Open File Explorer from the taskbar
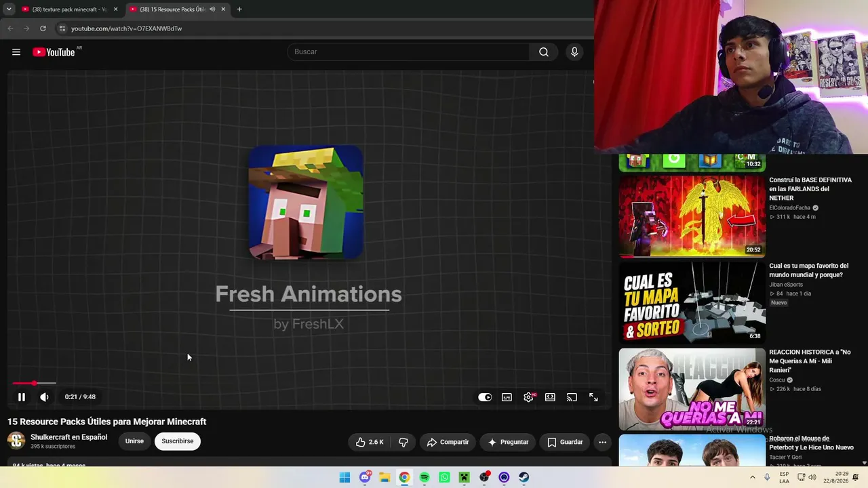 384,477
